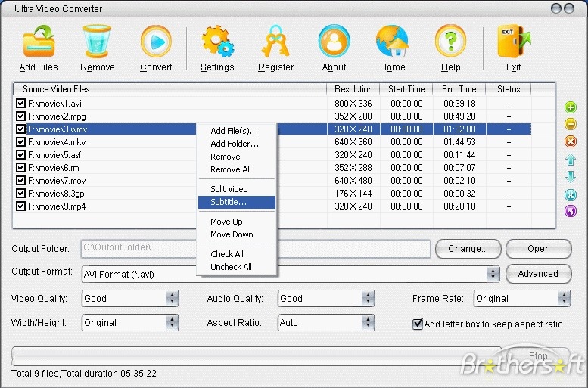The width and height of the screenshot is (588, 388).
Task: Uncheck the F:\movie\5.asf checkbox
Action: pos(20,155)
